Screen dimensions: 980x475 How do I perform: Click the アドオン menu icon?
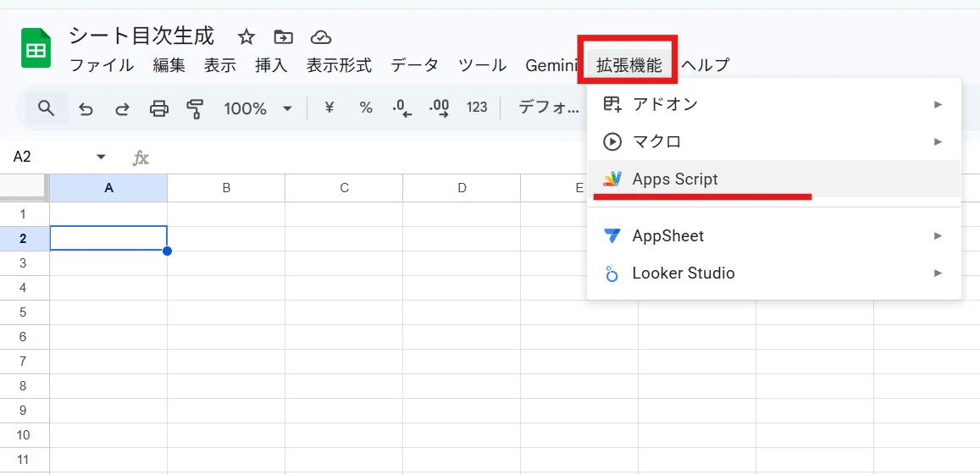[612, 104]
